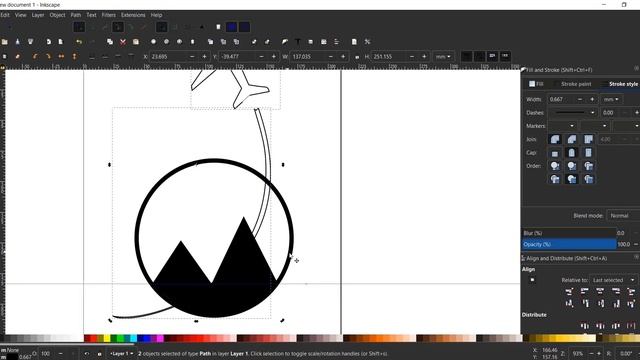Screen dimensions: 640x360
Task: Rotate selection 90° clockwise icon
Action: click(x=48, y=56)
